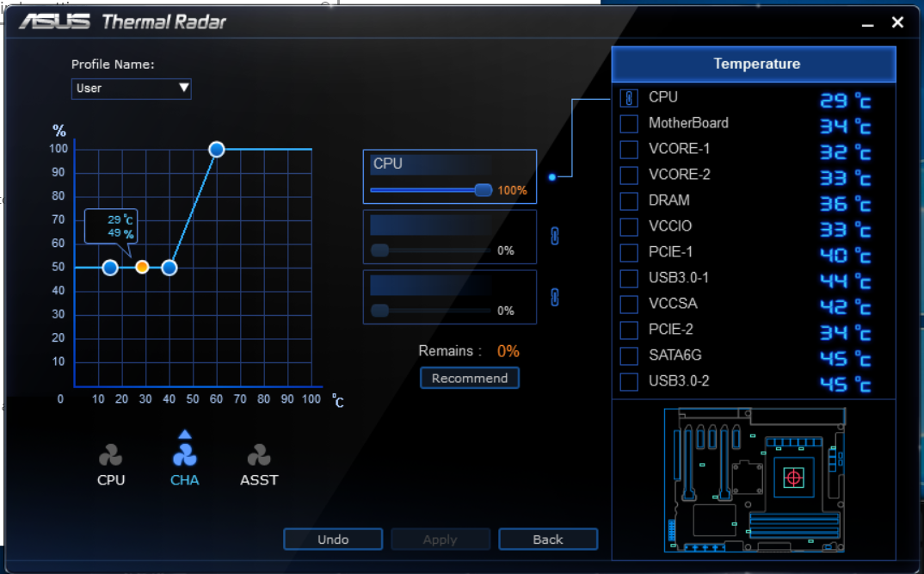Click the CPU slider handle at 100%

(x=484, y=190)
